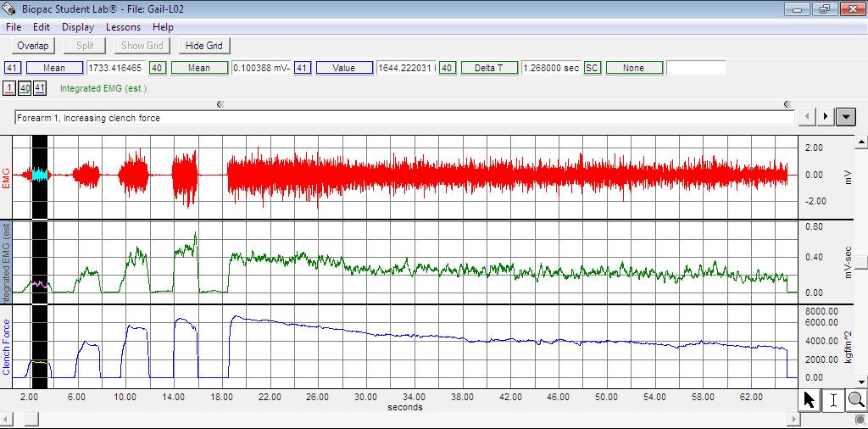The height and width of the screenshot is (429, 868).
Task: Open the Display menu
Action: (x=78, y=27)
